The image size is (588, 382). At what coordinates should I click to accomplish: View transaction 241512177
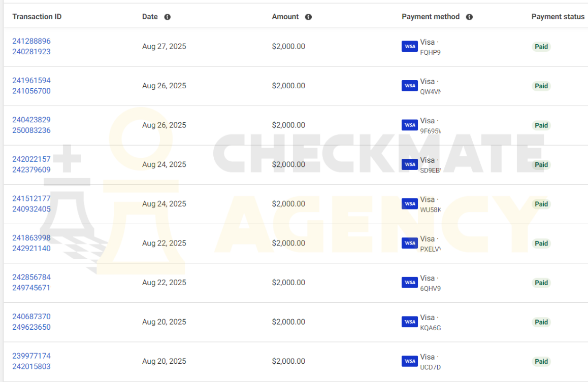[31, 198]
